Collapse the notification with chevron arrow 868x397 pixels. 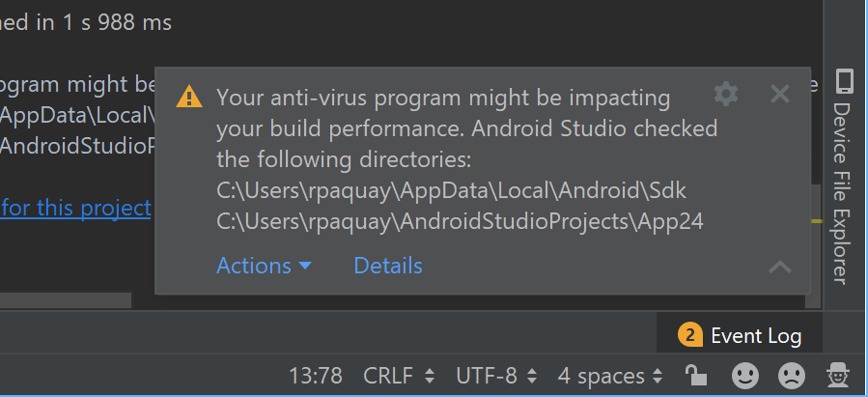780,268
